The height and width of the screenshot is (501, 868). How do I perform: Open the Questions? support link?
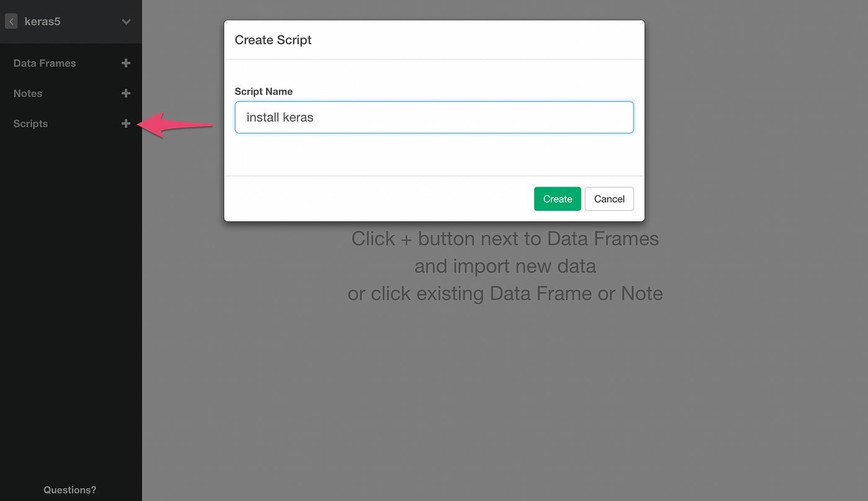tap(69, 490)
